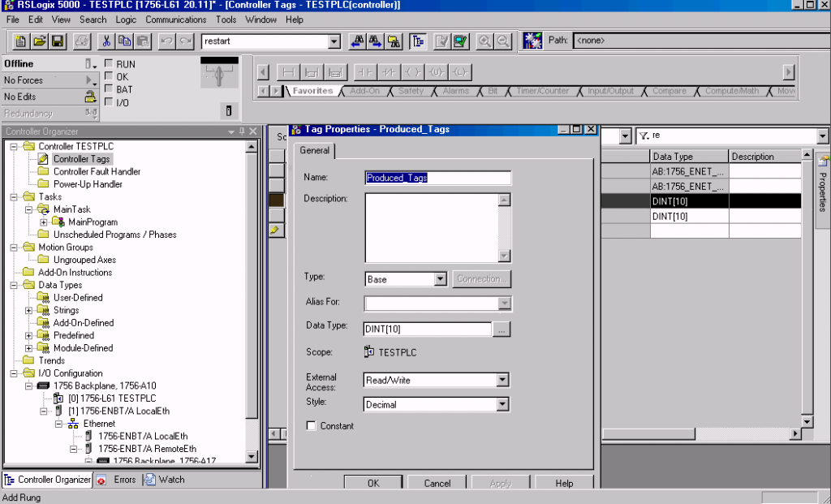Select Controller Fault Handler in tree

(x=97, y=171)
